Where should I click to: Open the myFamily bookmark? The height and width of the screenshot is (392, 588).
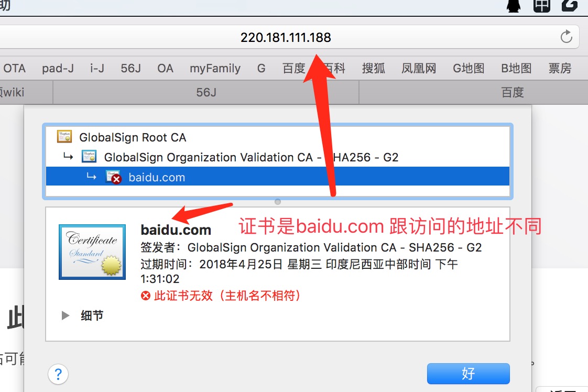pyautogui.click(x=215, y=68)
